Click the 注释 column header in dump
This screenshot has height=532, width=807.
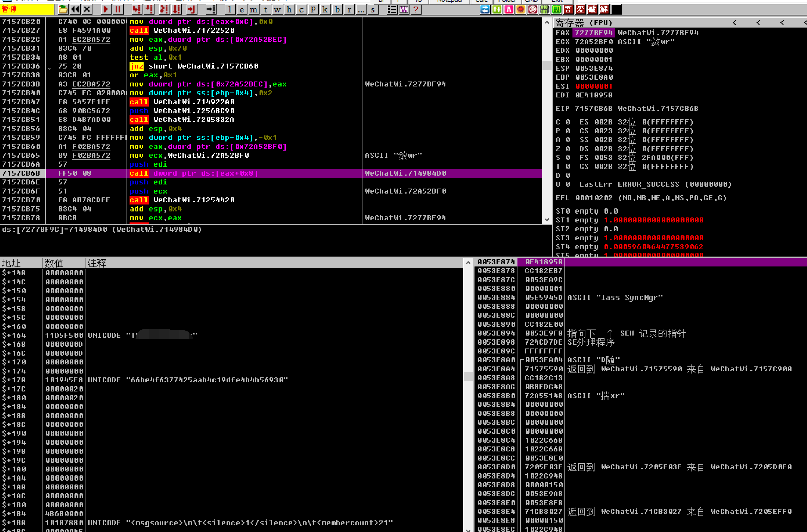click(274, 263)
